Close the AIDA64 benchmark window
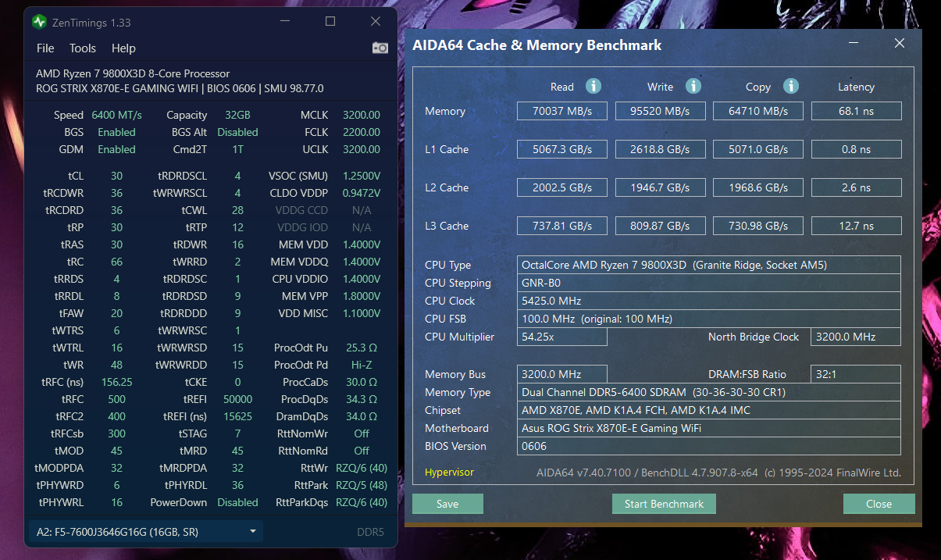This screenshot has height=560, width=941. point(900,44)
